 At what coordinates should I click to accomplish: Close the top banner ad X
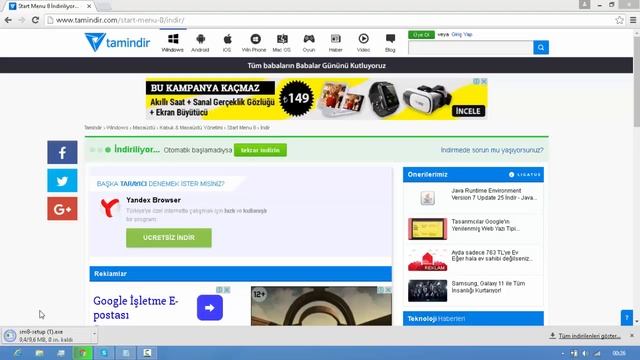pyautogui.click(x=484, y=81)
